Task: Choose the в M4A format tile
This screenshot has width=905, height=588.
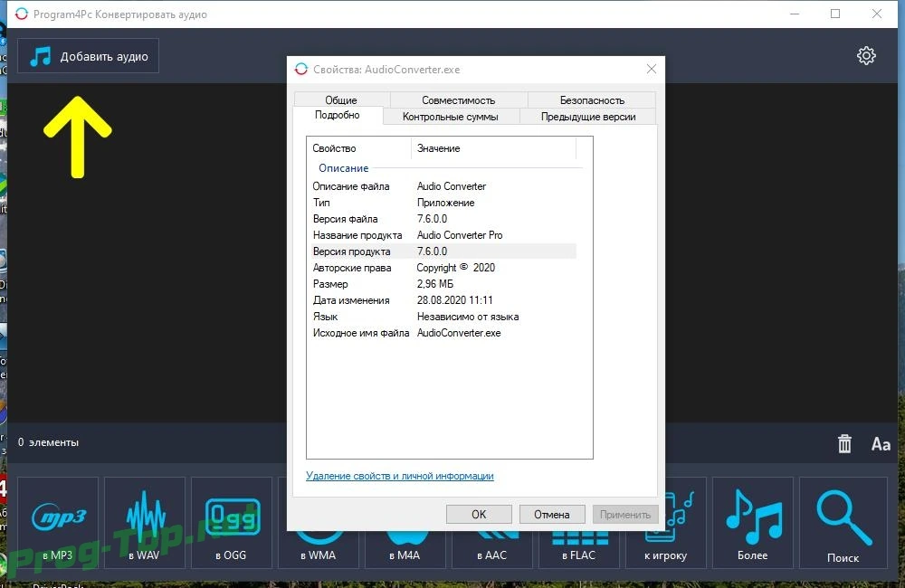Action: click(x=405, y=550)
